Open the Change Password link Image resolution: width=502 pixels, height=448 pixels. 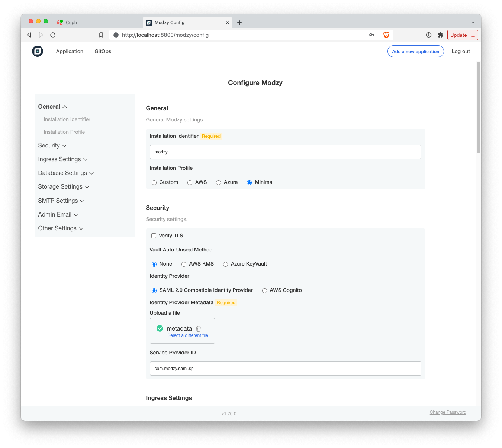448,412
